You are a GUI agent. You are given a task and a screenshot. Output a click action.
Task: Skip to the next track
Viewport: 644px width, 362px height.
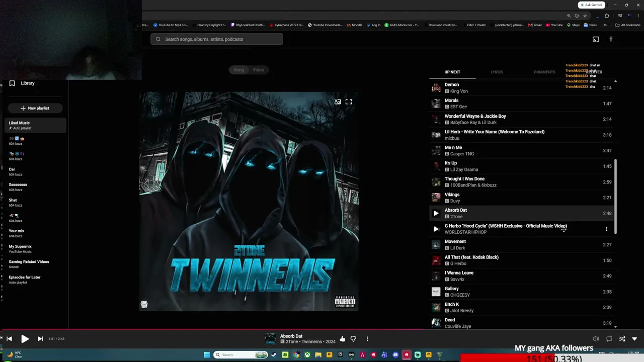[x=40, y=339]
